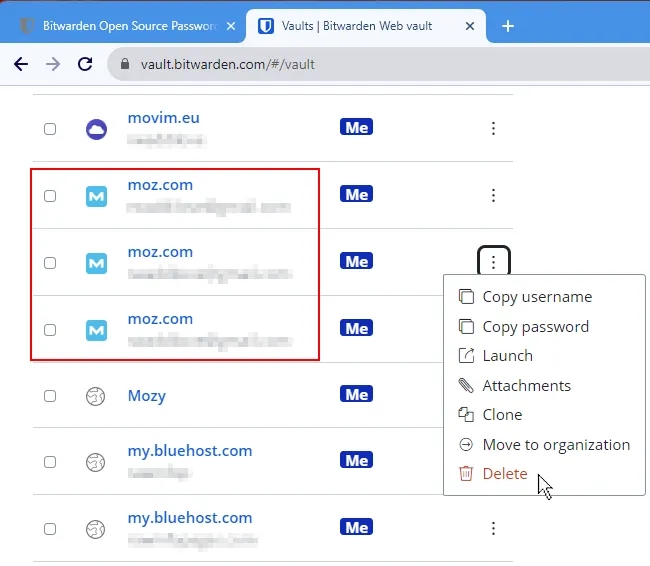650x566 pixels.
Task: Click the browser back arrow
Action: [21, 64]
